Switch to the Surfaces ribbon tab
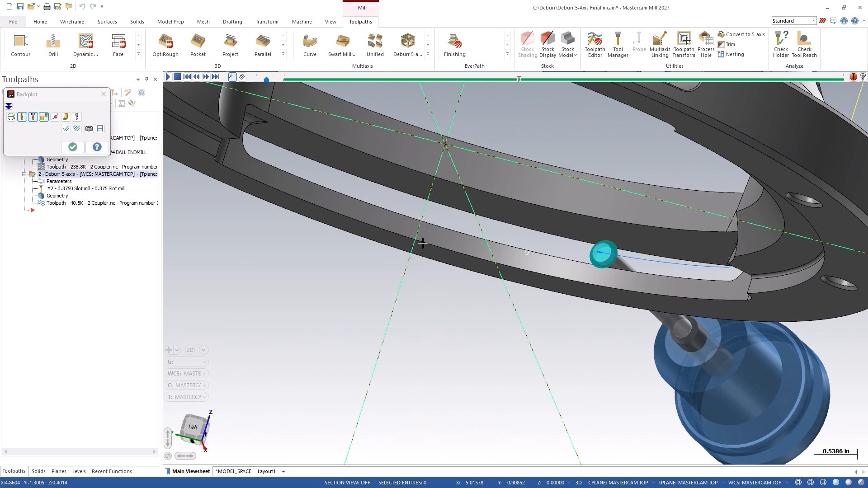This screenshot has height=488, width=868. pyautogui.click(x=107, y=22)
